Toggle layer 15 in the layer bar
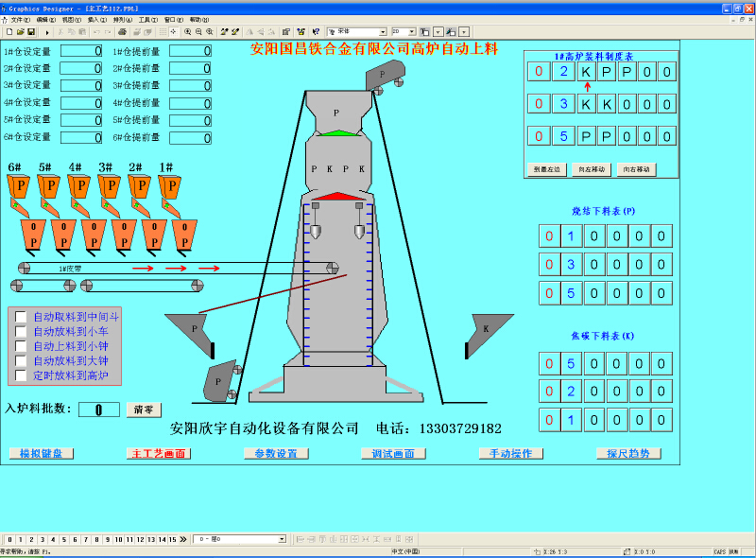 coord(173,540)
